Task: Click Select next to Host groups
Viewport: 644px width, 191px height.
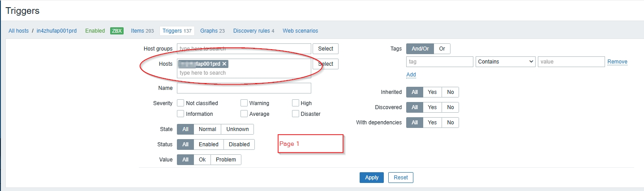Action: pyautogui.click(x=326, y=49)
